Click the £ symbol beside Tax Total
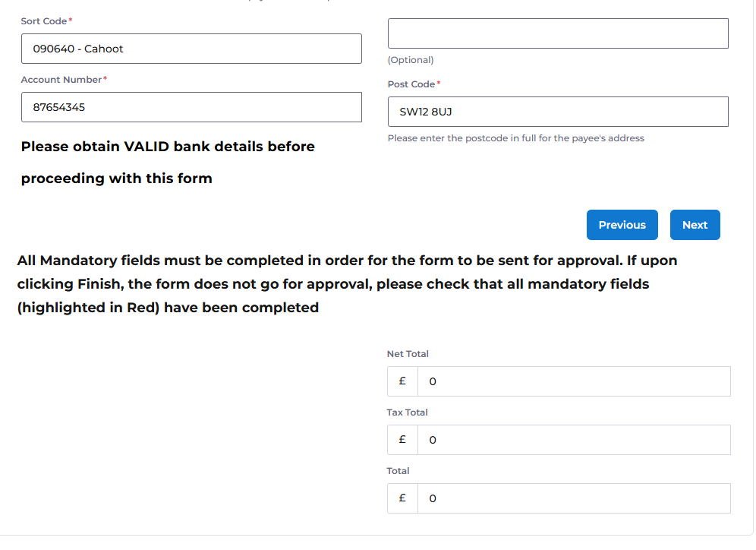 (x=402, y=440)
